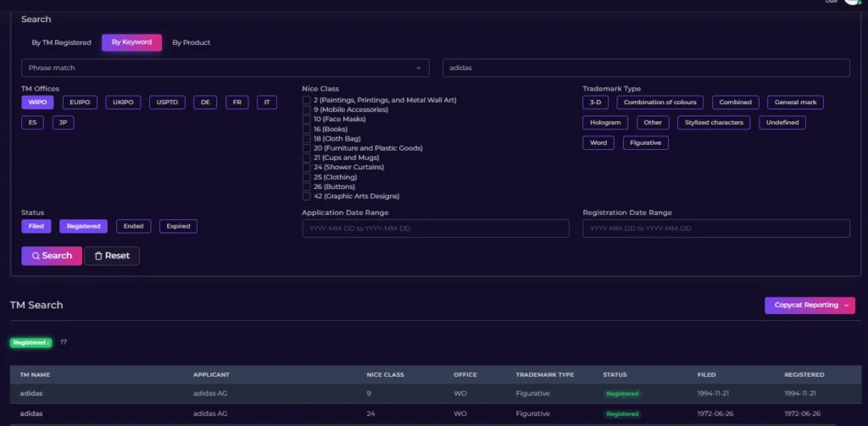Select the Undefined trademark type
This screenshot has height=426, width=868.
click(782, 122)
